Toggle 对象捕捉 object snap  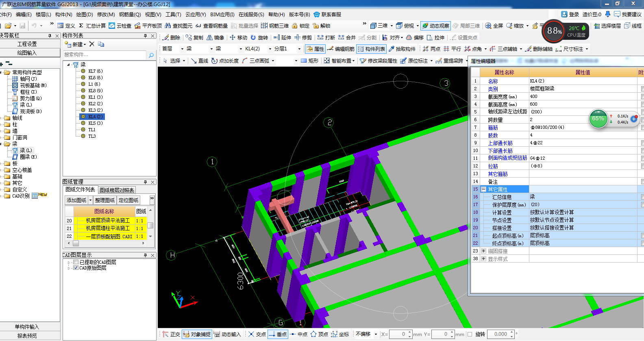click(197, 334)
